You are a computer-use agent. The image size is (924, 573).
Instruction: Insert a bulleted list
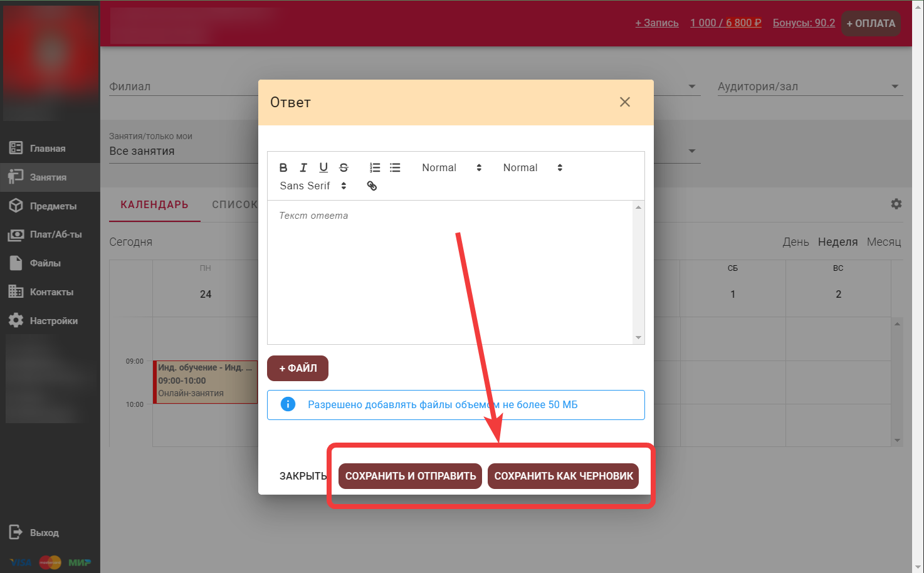coord(395,167)
